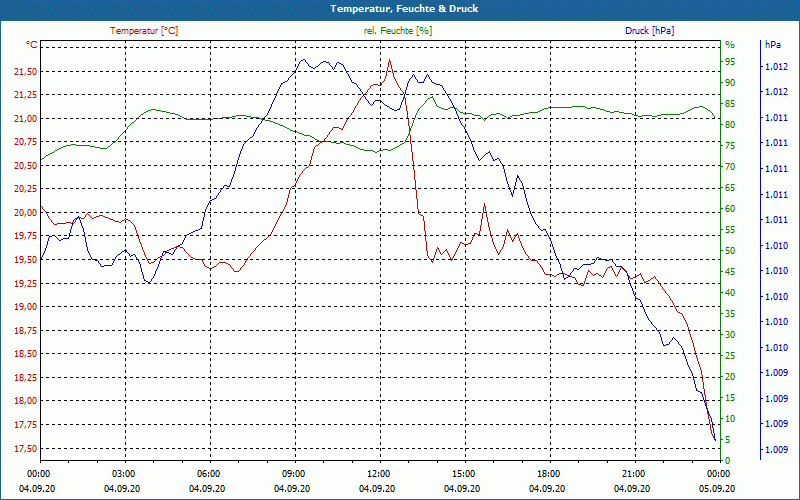The image size is (800, 500).
Task: Select the 18:00 time axis label
Action: (x=548, y=473)
